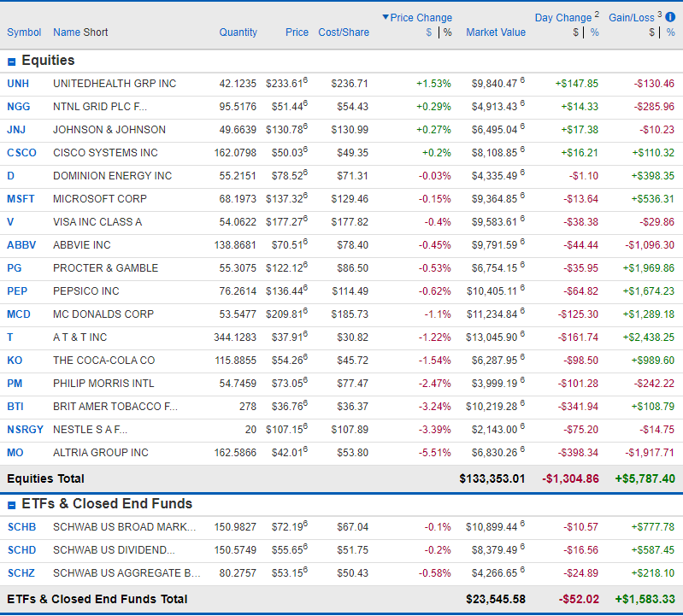Open the PG symbol link
The image size is (683, 616).
[x=15, y=268]
